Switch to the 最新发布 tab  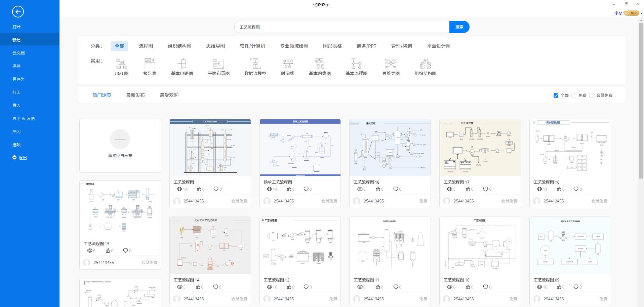tap(135, 95)
